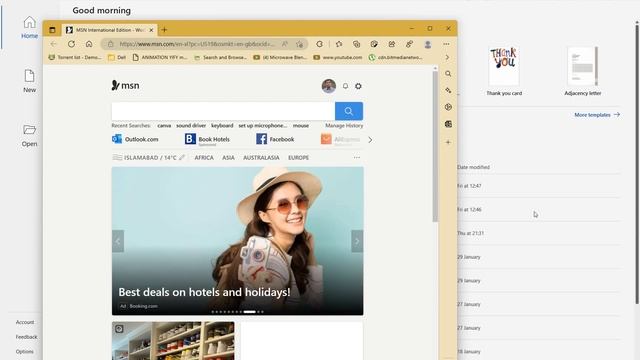
Task: Click the browser address bar URL
Action: pos(197,44)
